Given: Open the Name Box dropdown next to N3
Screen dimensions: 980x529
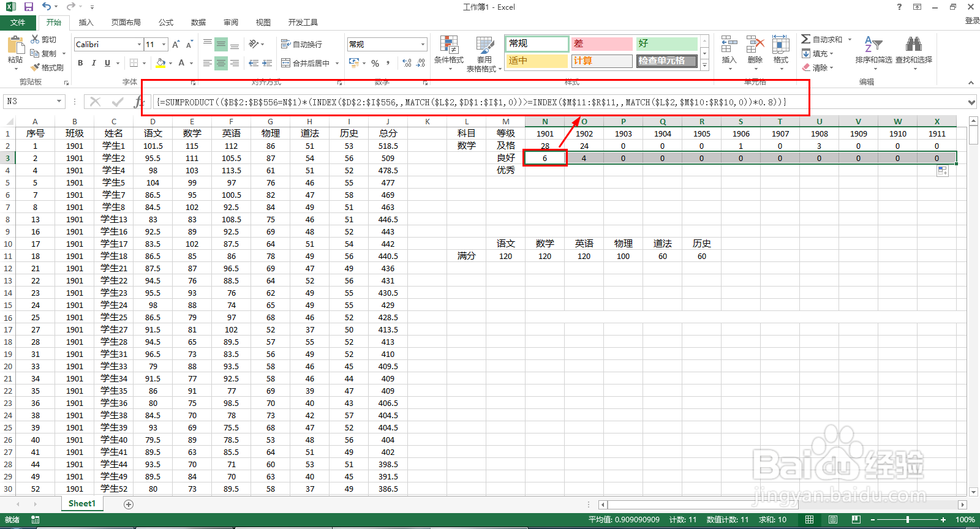Looking at the screenshot, I should [59, 102].
